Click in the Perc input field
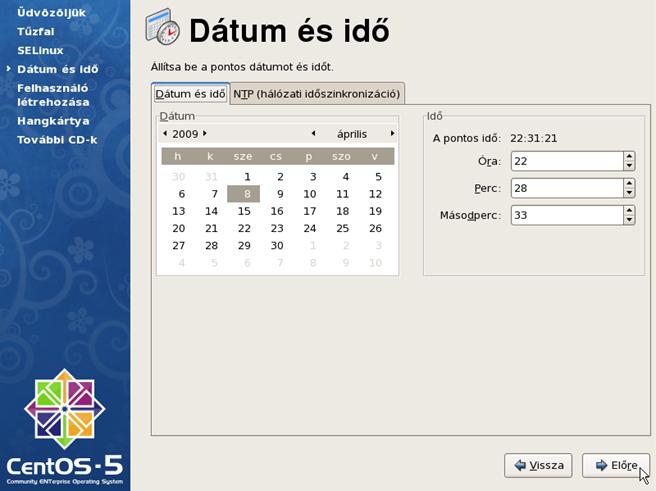Image resolution: width=656 pixels, height=491 pixels. (x=565, y=188)
